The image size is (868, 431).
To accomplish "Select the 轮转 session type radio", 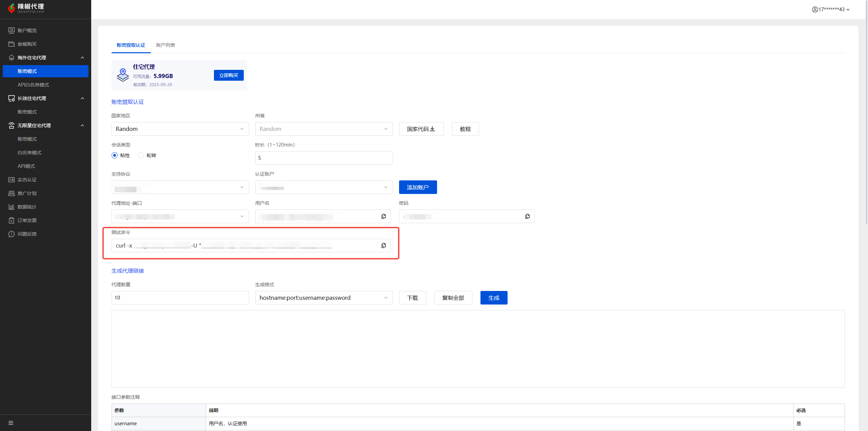I will tap(141, 155).
